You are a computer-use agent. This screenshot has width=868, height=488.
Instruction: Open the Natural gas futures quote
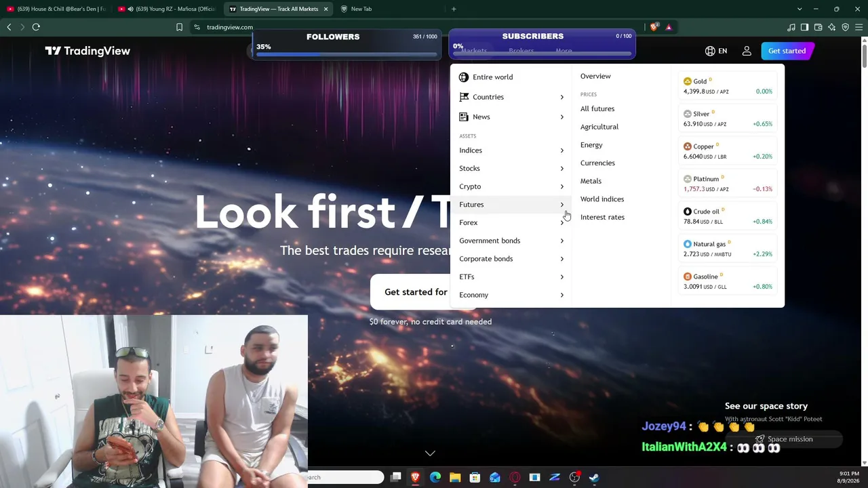click(728, 249)
